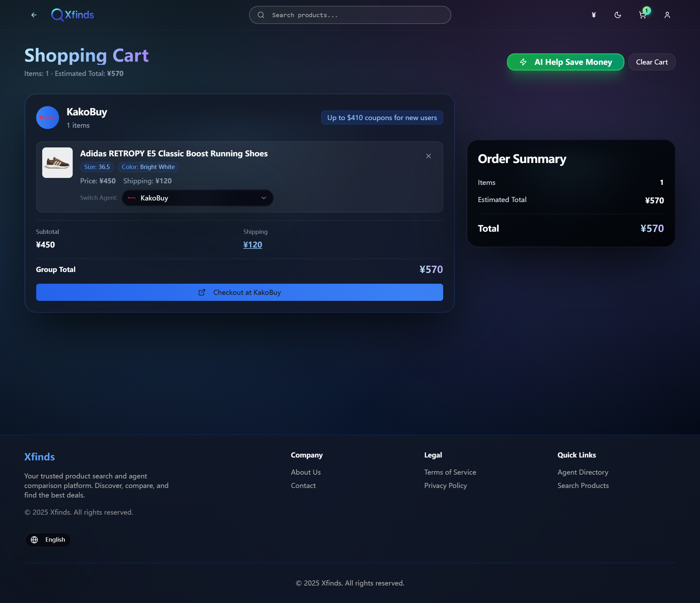Click the Xfinds footer brand name

(x=40, y=457)
